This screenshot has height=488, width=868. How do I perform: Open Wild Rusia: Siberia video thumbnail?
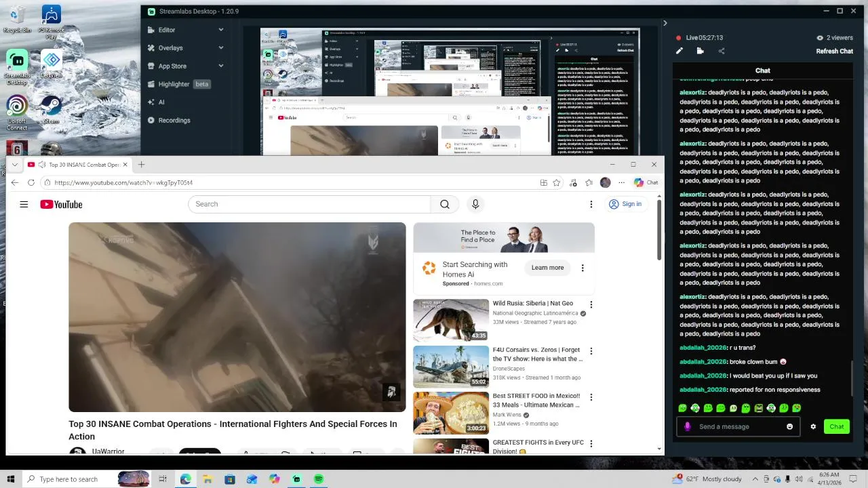coord(451,320)
